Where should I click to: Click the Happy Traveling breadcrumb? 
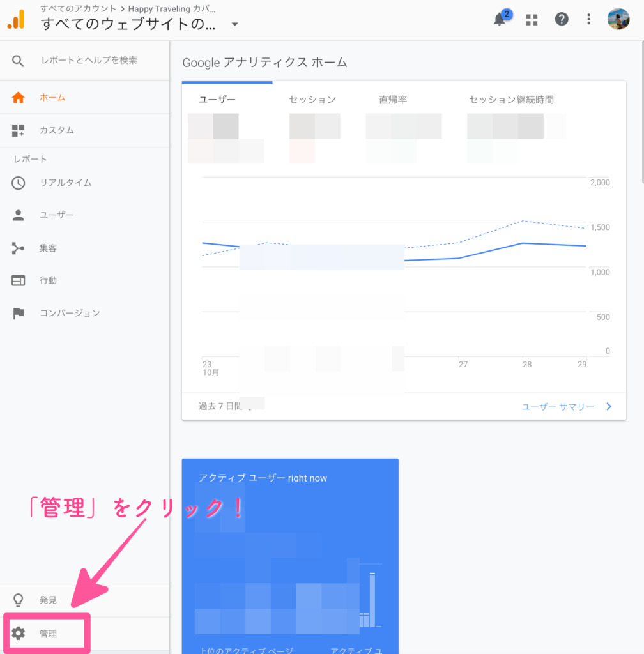[x=171, y=9]
